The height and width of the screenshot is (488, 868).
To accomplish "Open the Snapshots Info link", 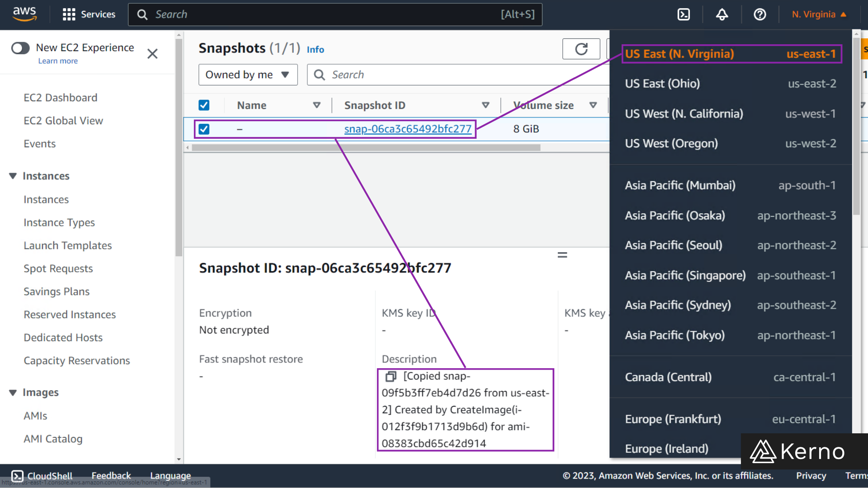I will 316,50.
